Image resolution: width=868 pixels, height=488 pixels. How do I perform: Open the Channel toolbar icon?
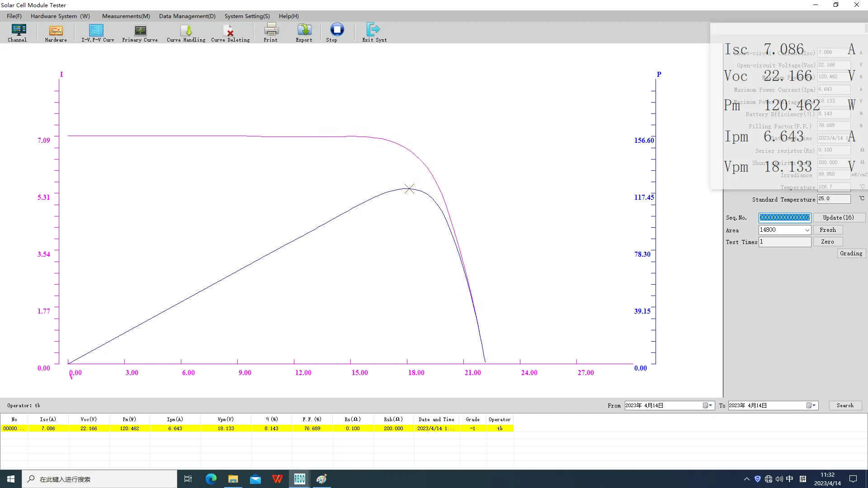click(x=18, y=33)
